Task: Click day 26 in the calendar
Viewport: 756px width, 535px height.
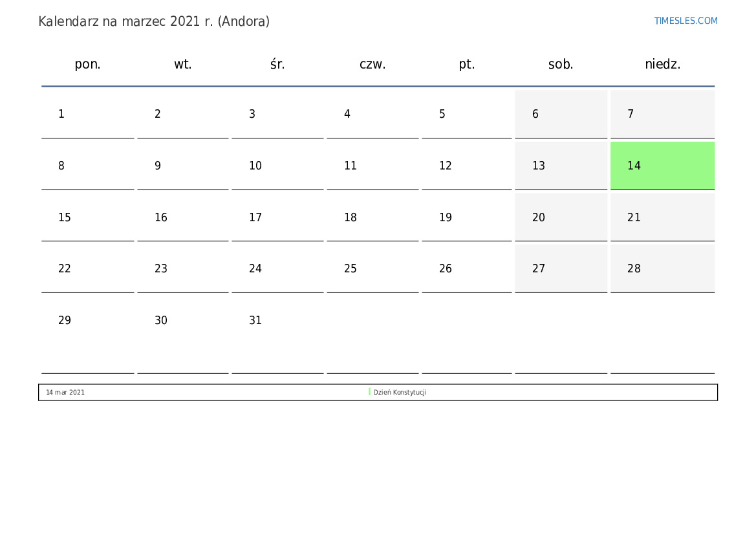Action: (x=467, y=268)
